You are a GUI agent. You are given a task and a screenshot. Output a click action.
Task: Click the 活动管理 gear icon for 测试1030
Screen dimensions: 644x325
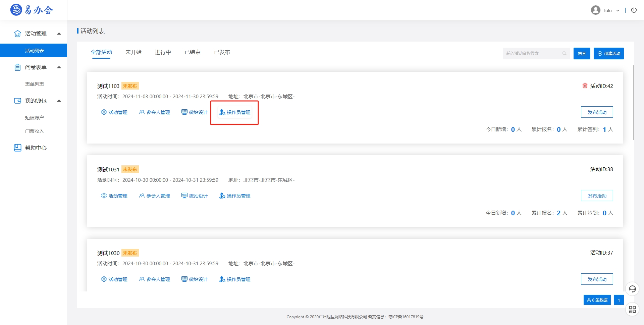104,279
